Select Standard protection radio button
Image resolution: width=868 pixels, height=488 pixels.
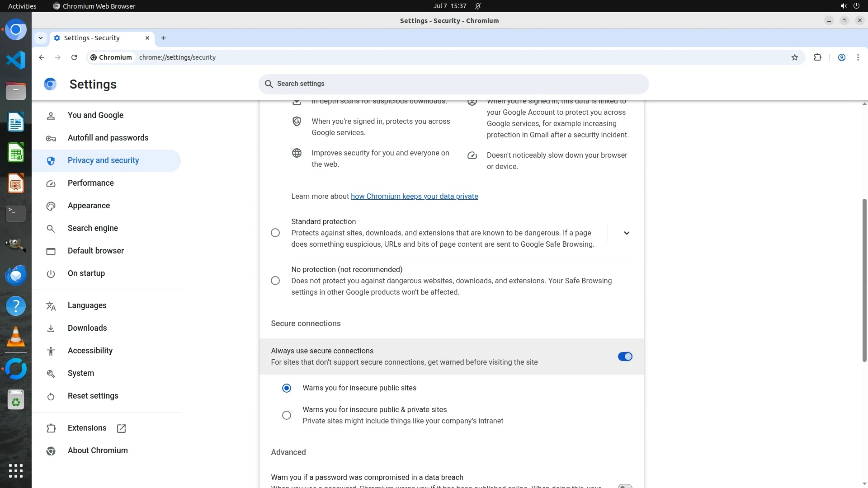pyautogui.click(x=275, y=233)
